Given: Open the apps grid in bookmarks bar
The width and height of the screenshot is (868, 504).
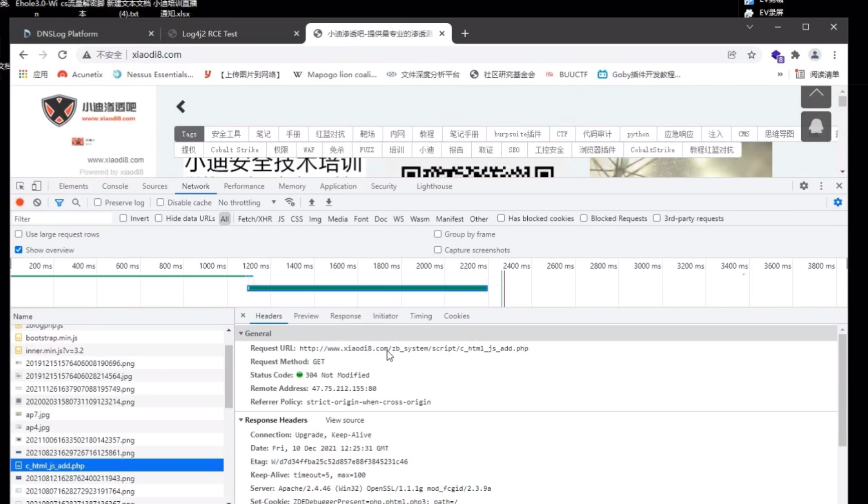Looking at the screenshot, I should point(23,74).
